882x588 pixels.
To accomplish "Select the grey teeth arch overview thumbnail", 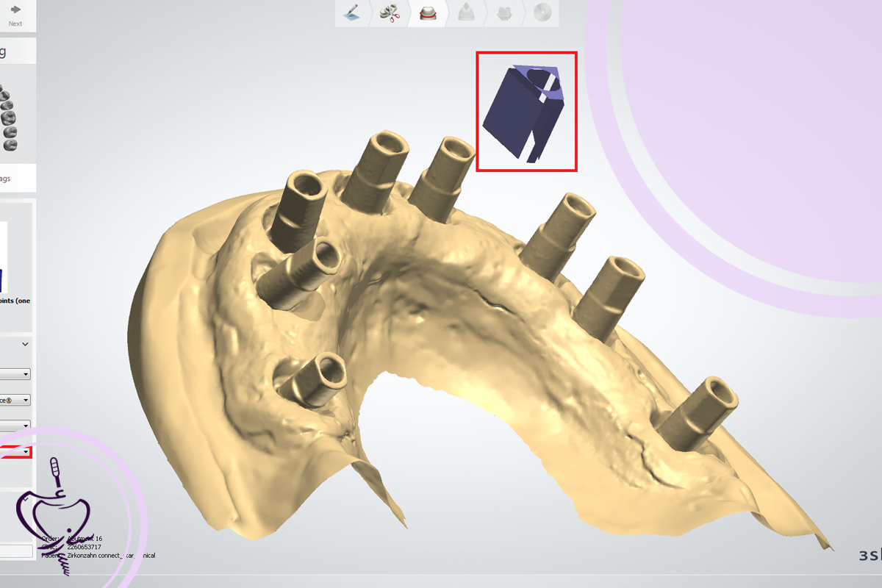I will tap(8, 118).
